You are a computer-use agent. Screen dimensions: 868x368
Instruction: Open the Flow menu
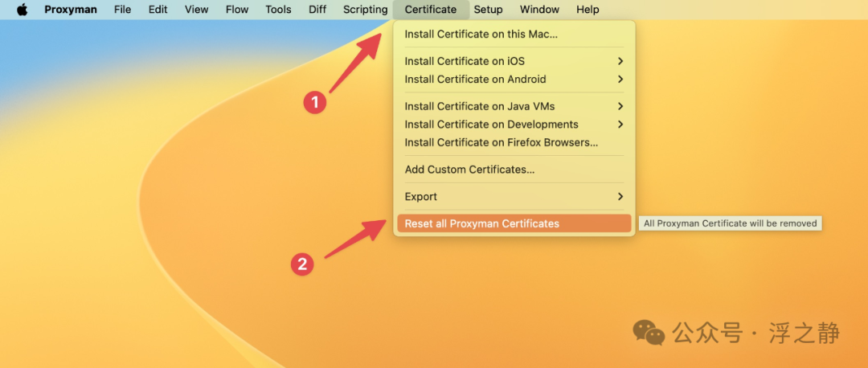(237, 10)
